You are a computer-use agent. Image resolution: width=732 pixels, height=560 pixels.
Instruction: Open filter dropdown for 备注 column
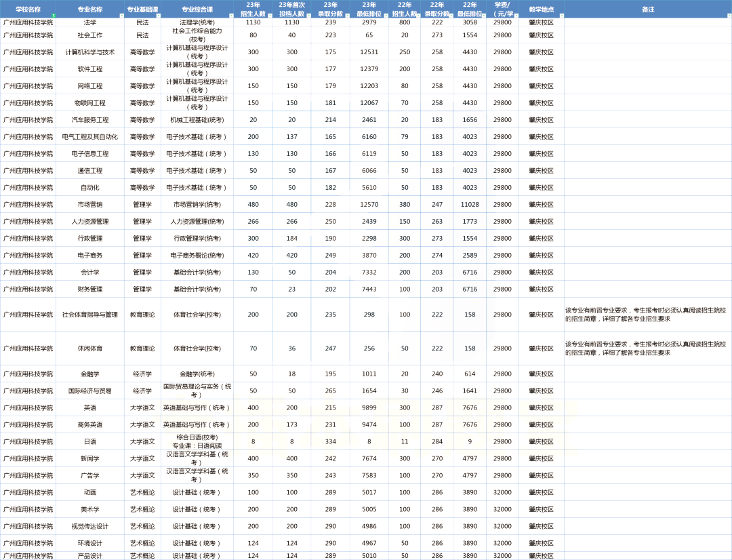(729, 16)
